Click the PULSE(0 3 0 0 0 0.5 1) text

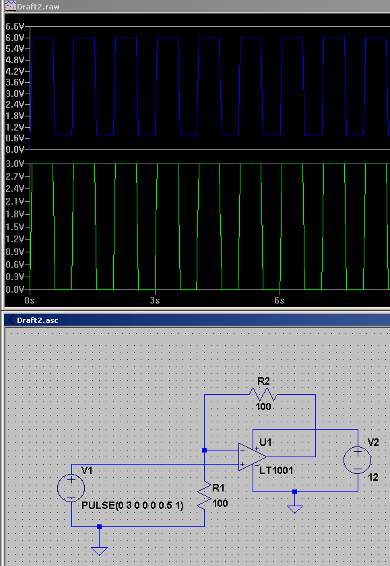click(133, 505)
